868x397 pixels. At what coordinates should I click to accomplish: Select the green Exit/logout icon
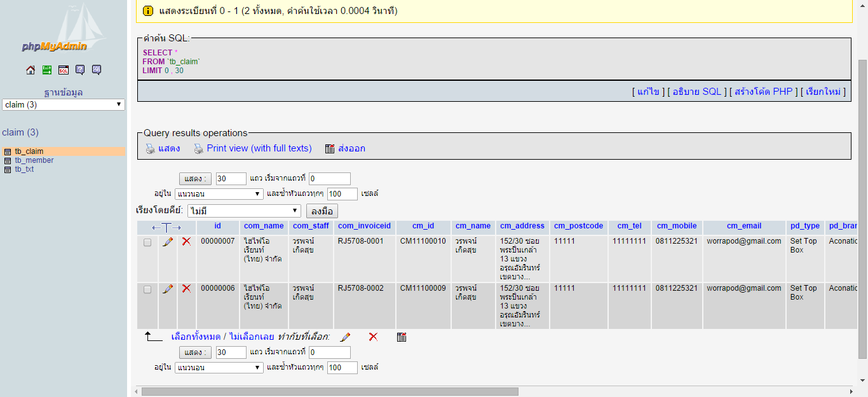(x=46, y=70)
